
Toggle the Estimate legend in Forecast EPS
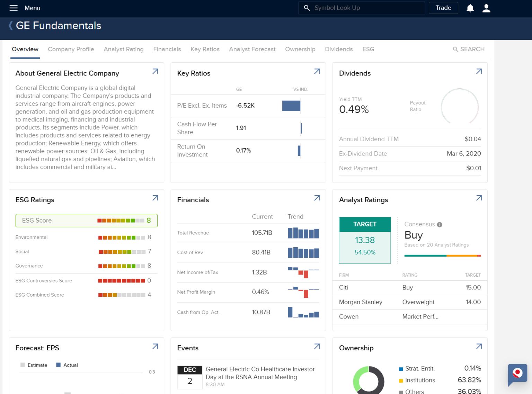(34, 365)
